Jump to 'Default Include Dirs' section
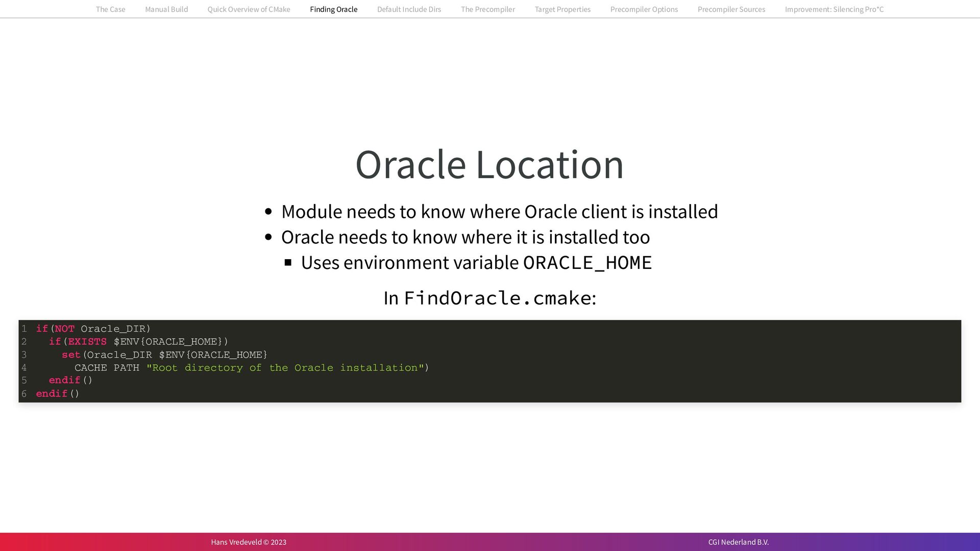 pyautogui.click(x=409, y=9)
